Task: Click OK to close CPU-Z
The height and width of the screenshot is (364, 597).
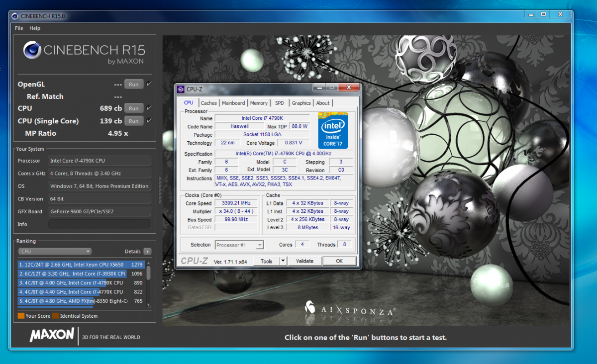Action: click(339, 261)
